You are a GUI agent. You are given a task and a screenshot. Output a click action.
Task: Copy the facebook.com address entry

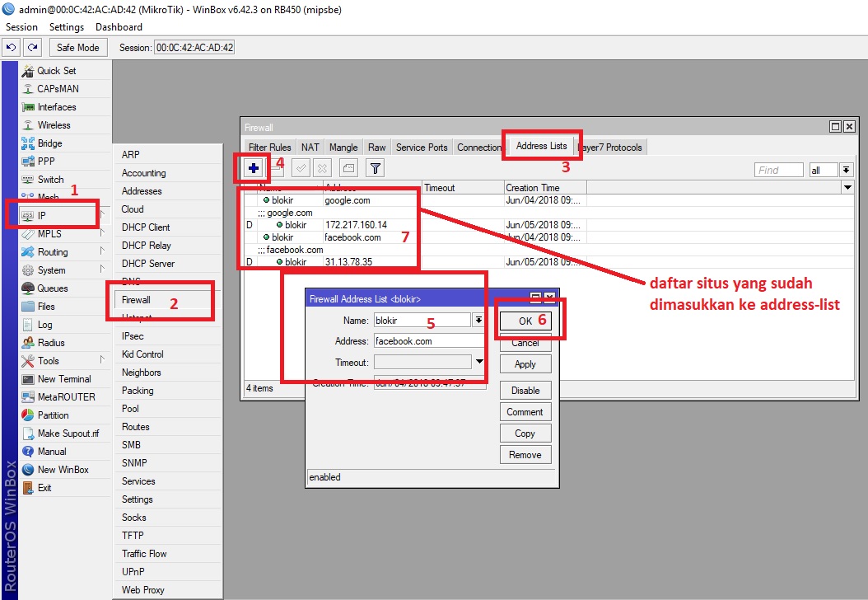coord(525,433)
